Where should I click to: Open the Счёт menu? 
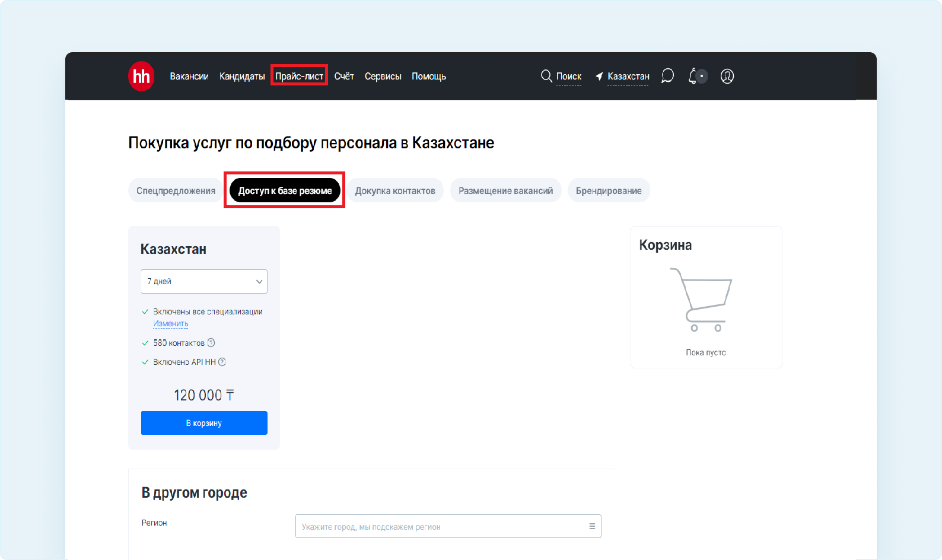pyautogui.click(x=344, y=76)
